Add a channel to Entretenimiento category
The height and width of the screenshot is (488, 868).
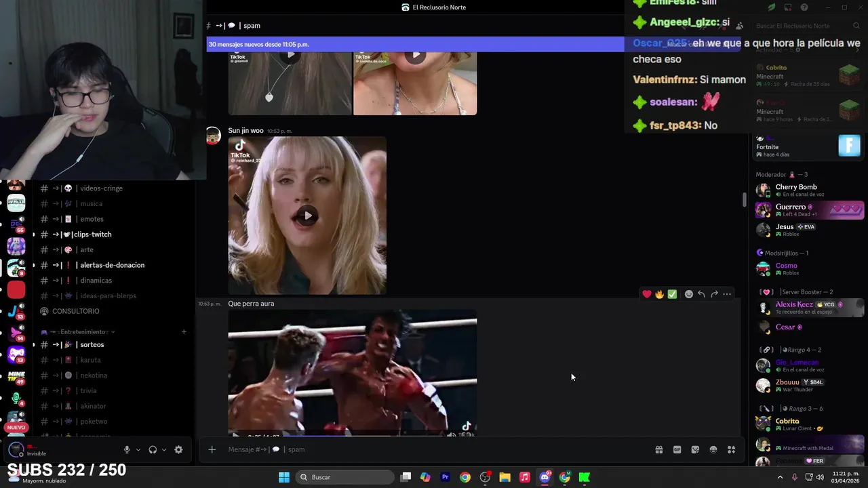tap(184, 332)
